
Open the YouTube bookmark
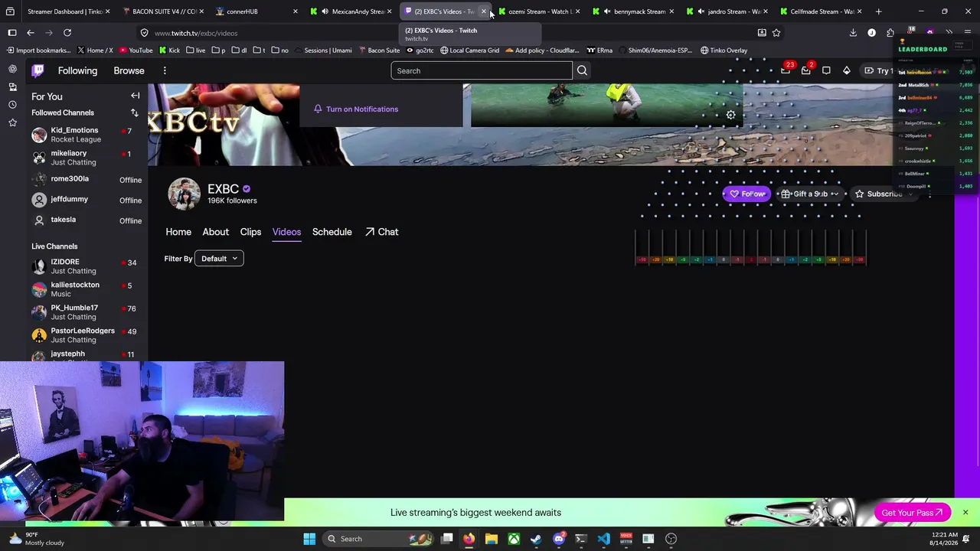tap(136, 51)
